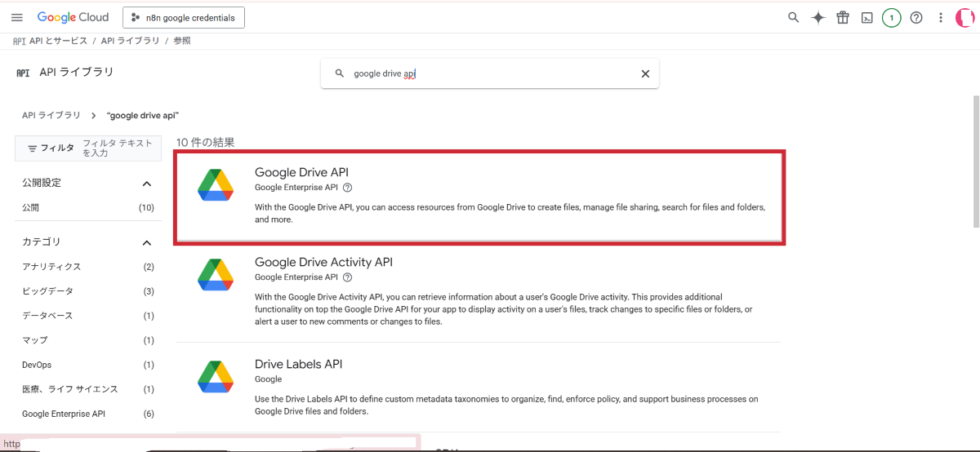The width and height of the screenshot is (980, 452).
Task: Open notifications badge showing 1
Action: click(x=891, y=18)
